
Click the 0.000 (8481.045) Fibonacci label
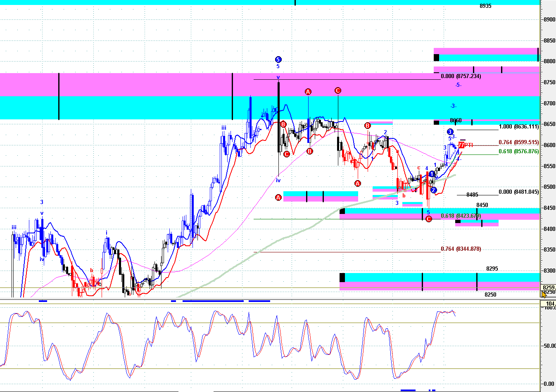coord(519,192)
